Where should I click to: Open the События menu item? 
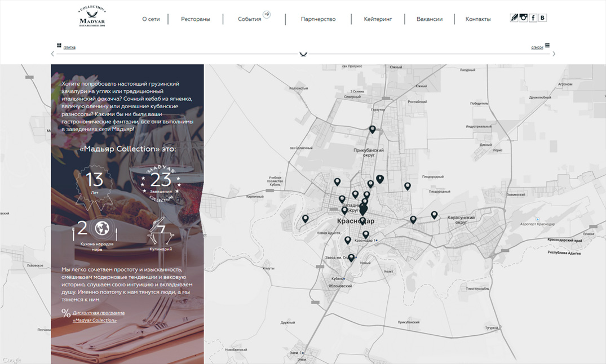click(249, 19)
